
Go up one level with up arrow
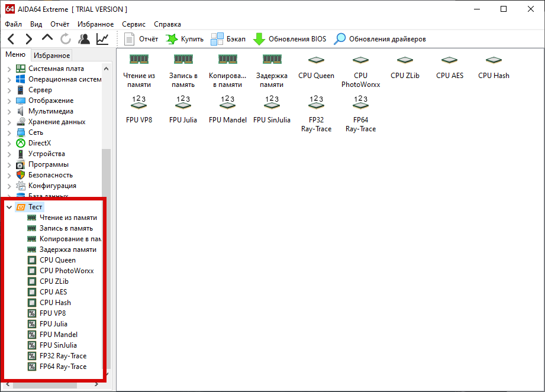[47, 39]
